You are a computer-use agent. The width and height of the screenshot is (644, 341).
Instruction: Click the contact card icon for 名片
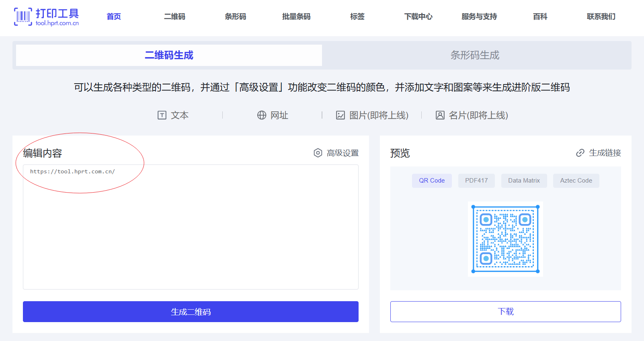(440, 115)
